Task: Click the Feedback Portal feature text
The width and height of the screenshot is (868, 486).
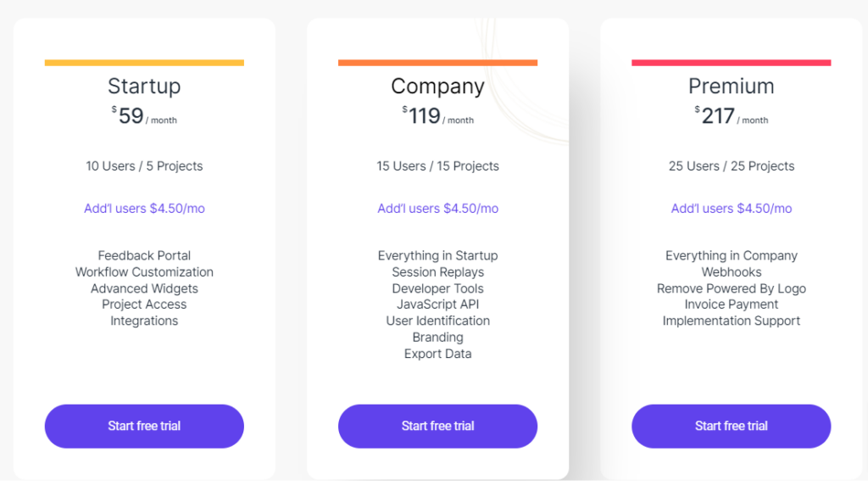Action: click(x=144, y=255)
